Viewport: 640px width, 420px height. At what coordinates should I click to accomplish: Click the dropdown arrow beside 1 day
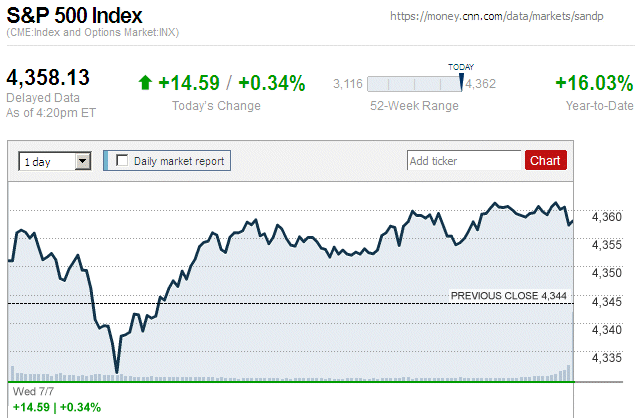[83, 160]
